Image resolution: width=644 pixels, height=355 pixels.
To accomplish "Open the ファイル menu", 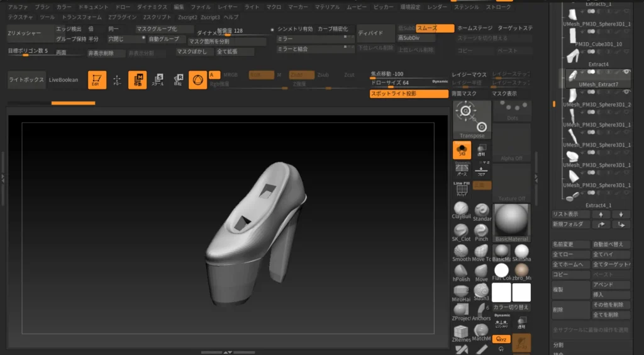I will coord(201,6).
